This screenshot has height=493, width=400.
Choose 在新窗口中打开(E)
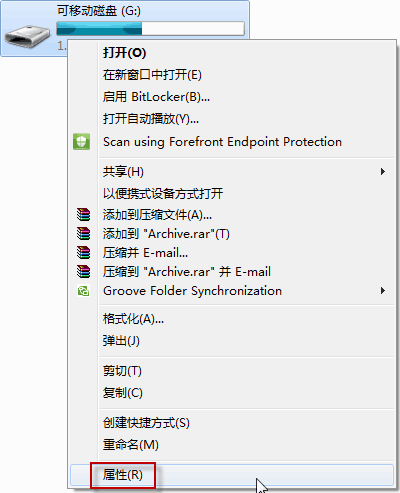pos(152,75)
